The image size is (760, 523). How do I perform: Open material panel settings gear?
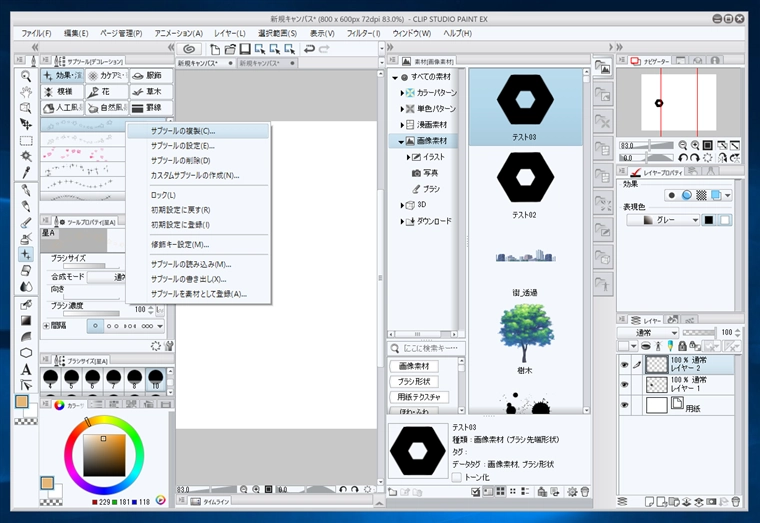572,492
